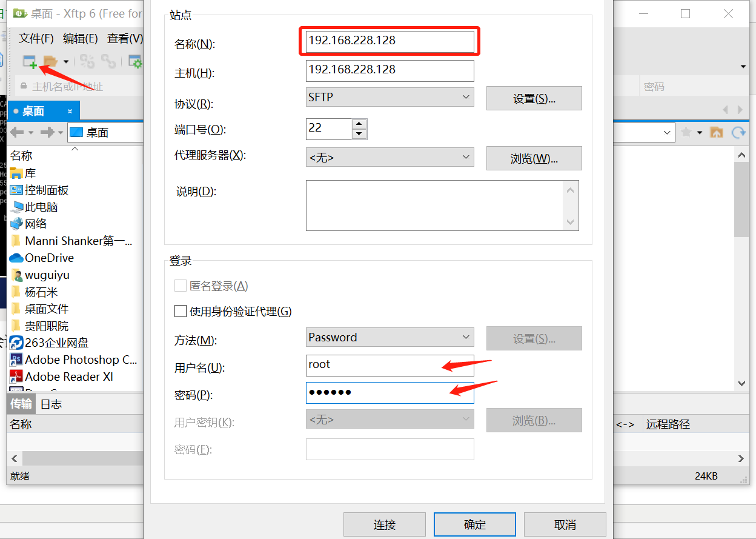Open the 编辑(E) menu
Image resolution: width=756 pixels, height=539 pixels.
(80, 38)
